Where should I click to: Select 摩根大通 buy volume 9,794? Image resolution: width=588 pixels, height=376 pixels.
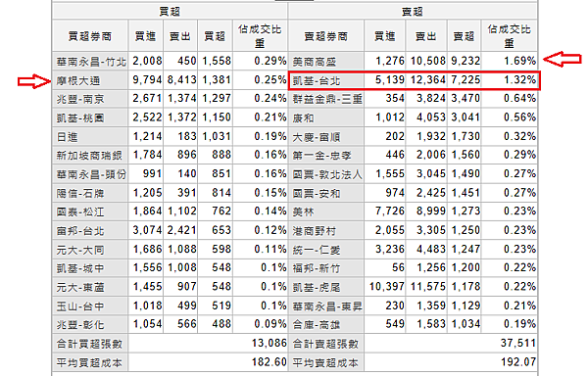(x=147, y=79)
